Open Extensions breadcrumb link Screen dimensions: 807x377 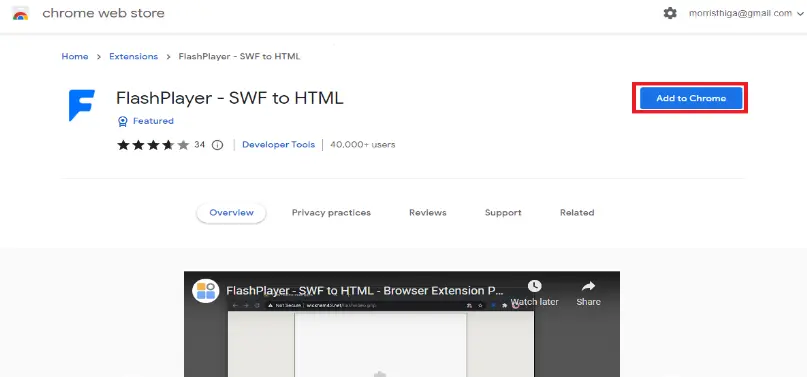coord(133,57)
